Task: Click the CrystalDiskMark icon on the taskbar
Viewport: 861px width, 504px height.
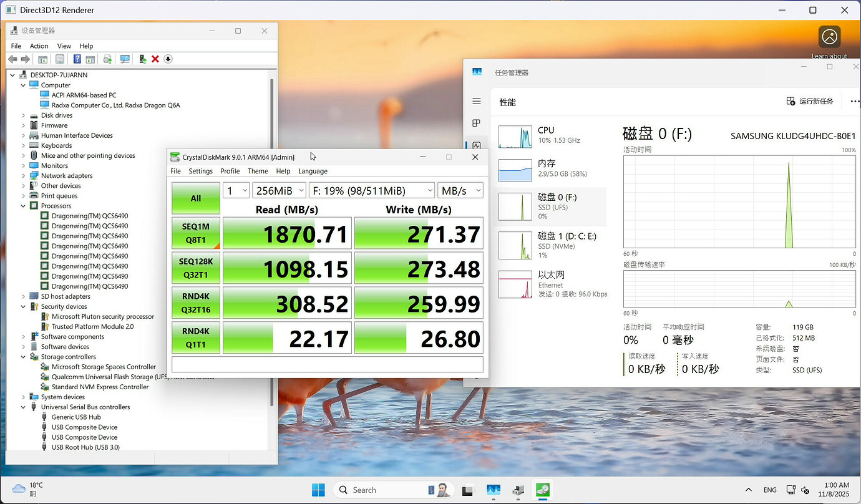Action: (543, 490)
